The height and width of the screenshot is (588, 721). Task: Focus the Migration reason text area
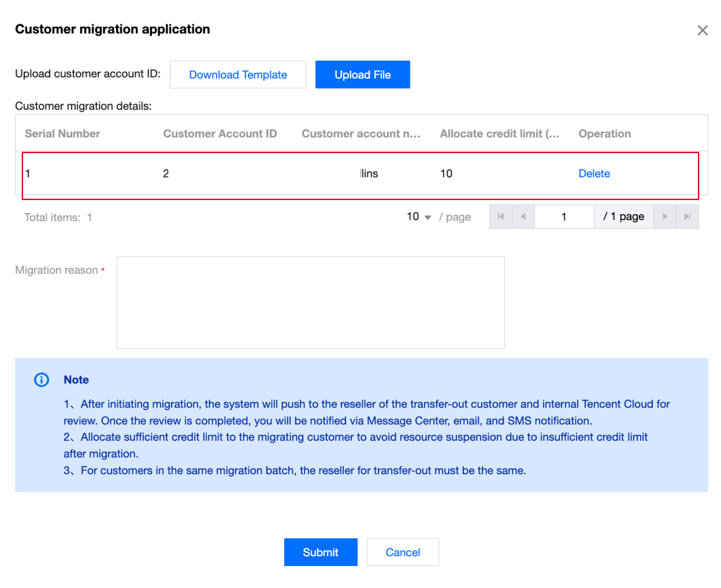(310, 302)
